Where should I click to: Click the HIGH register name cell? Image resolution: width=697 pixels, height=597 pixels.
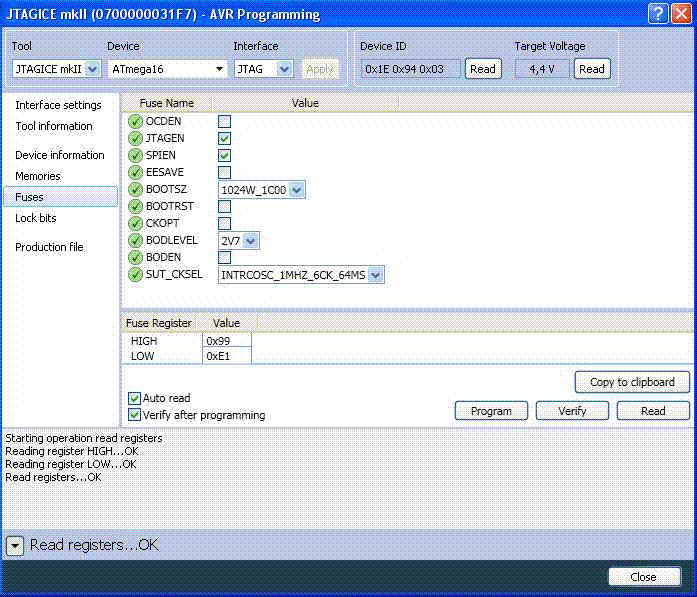coord(144,341)
